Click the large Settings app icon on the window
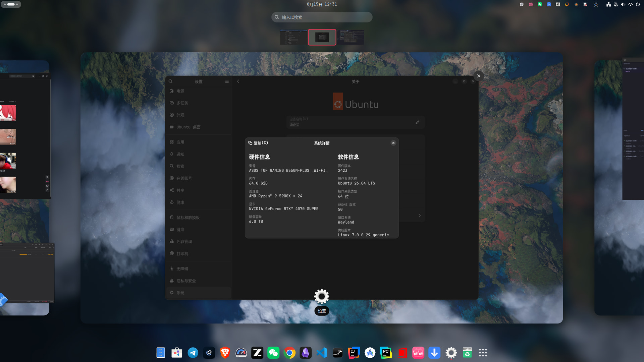The width and height of the screenshot is (644, 362). click(322, 296)
